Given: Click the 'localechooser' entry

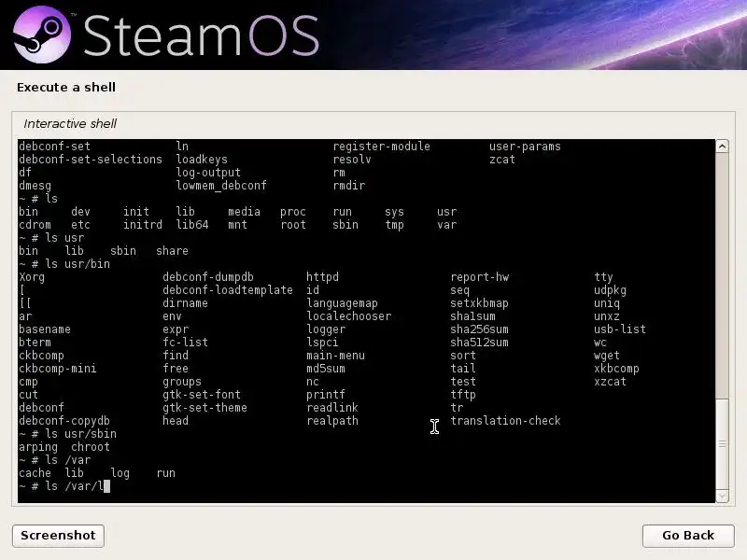Looking at the screenshot, I should coord(348,316).
